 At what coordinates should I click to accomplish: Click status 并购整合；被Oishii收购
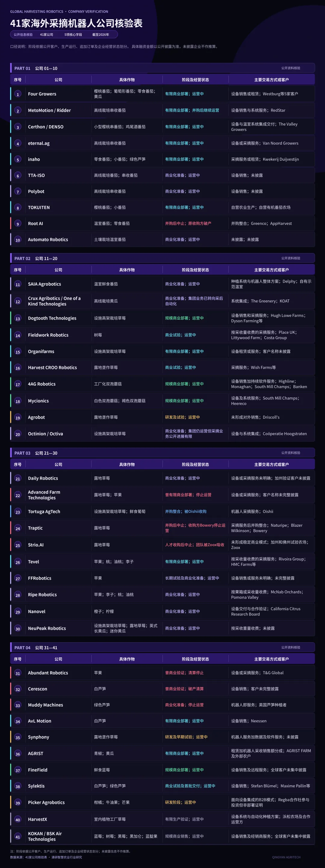coord(186,512)
